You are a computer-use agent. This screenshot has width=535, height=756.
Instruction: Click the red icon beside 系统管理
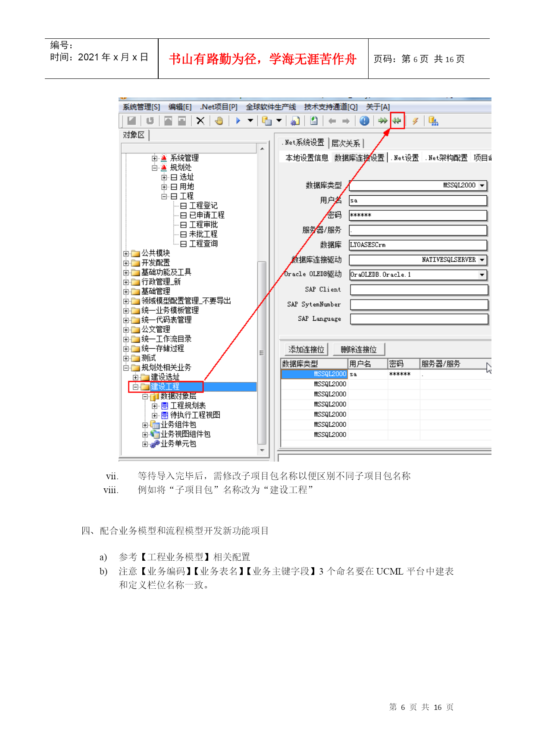pos(164,158)
